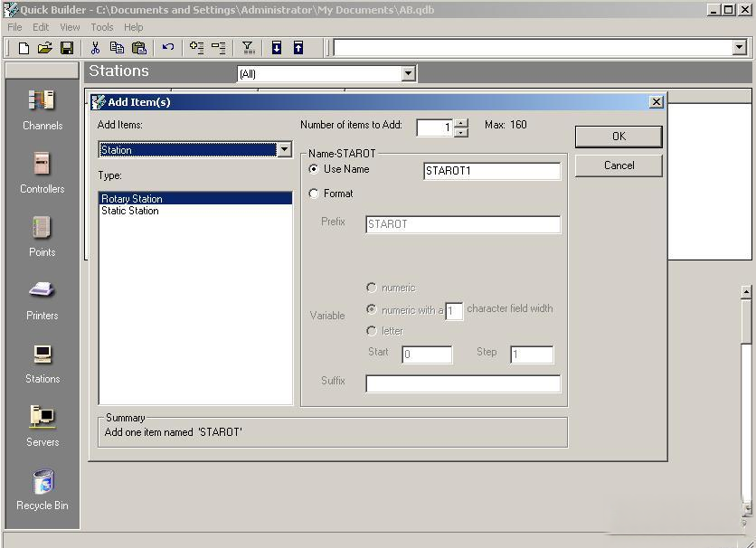Decrease number of items with down arrow
This screenshot has width=756, height=548.
(x=461, y=133)
